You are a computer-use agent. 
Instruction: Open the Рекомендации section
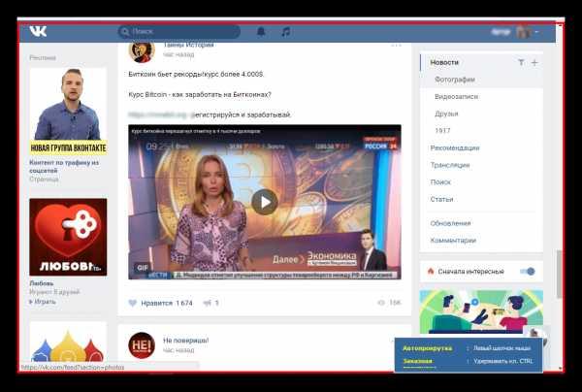(455, 147)
